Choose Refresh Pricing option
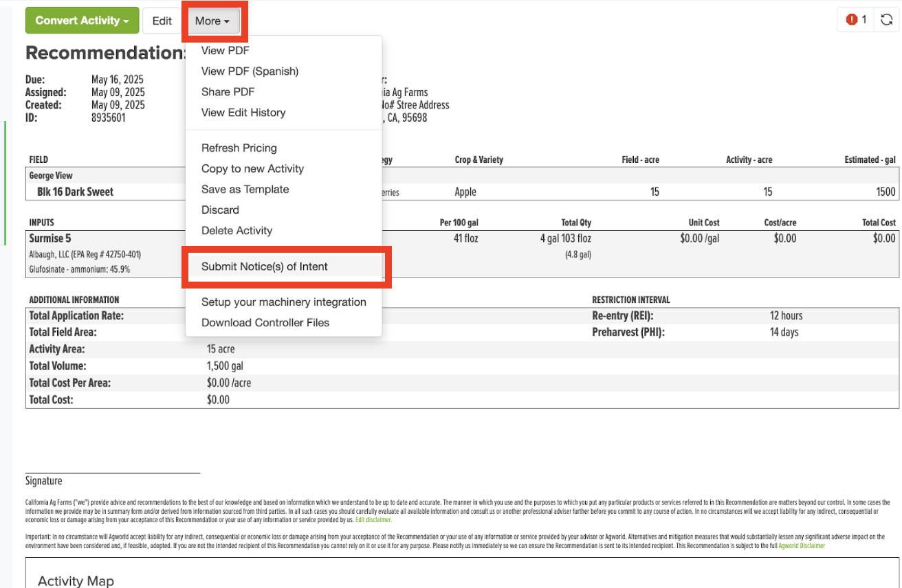Screen dimensions: 902x588 click(239, 148)
